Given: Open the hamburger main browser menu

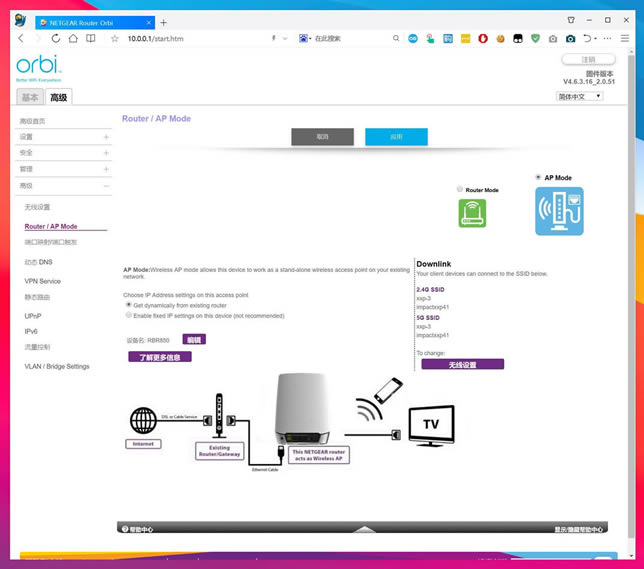Looking at the screenshot, I should (x=625, y=39).
